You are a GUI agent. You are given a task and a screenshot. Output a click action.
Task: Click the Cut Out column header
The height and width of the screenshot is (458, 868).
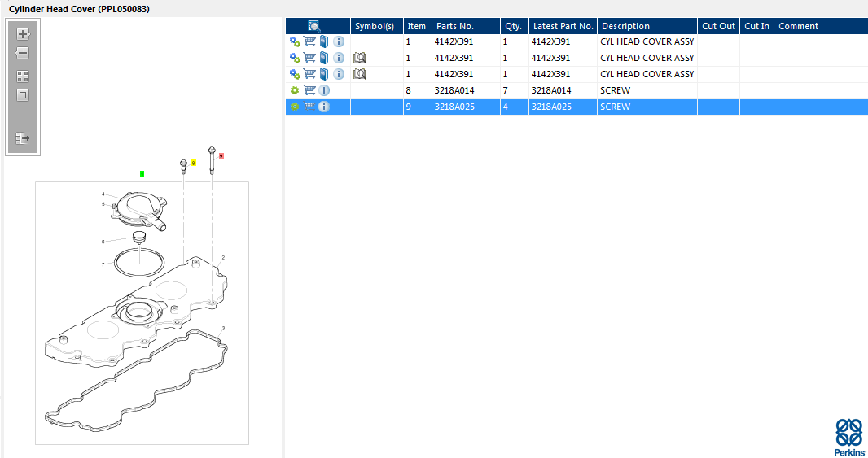pos(718,26)
